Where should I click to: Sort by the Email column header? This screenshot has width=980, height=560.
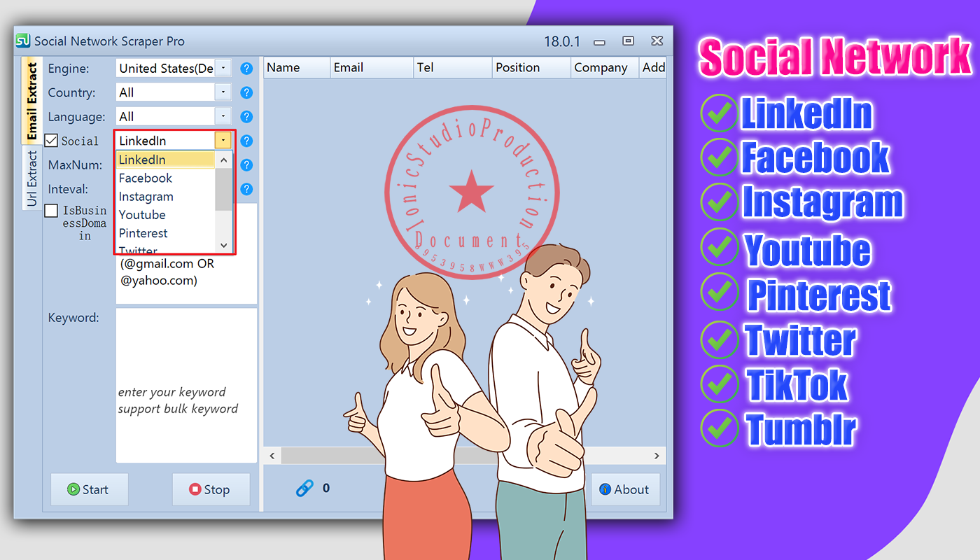coord(372,68)
